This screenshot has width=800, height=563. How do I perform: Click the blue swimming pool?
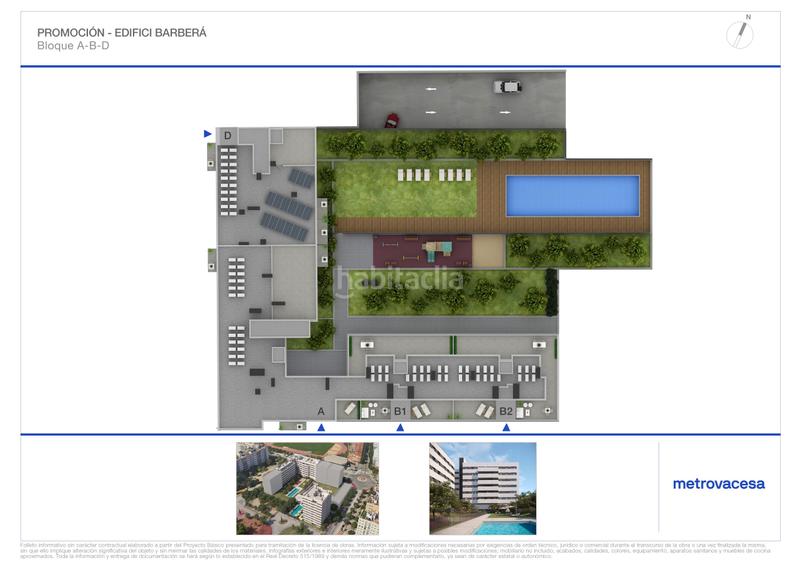[x=572, y=196]
